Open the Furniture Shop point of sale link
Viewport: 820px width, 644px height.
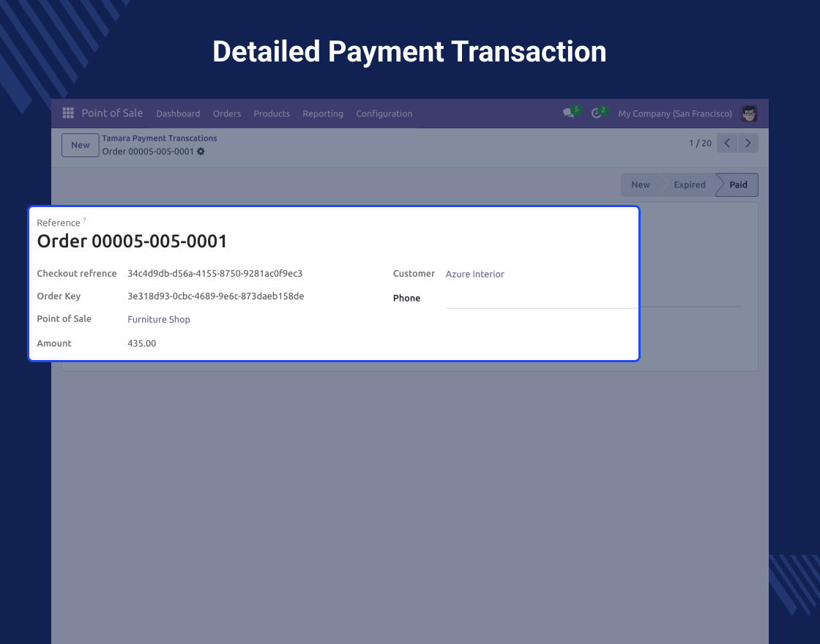(x=159, y=320)
